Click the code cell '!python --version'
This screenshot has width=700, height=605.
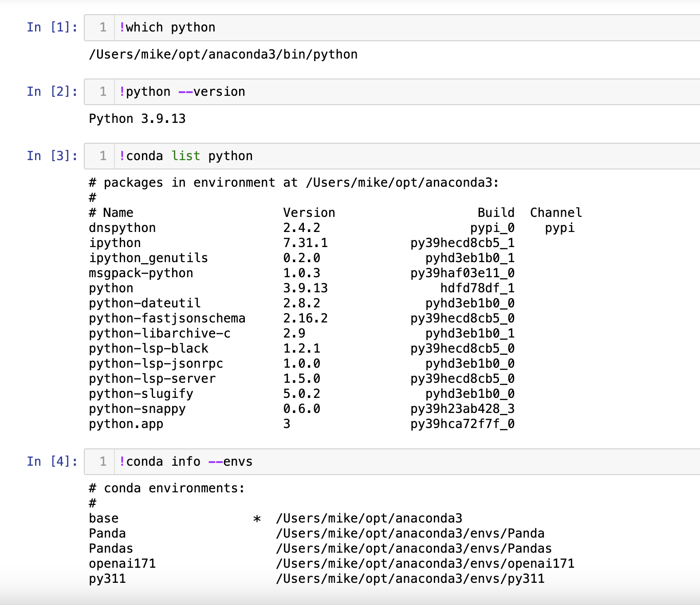(x=392, y=92)
